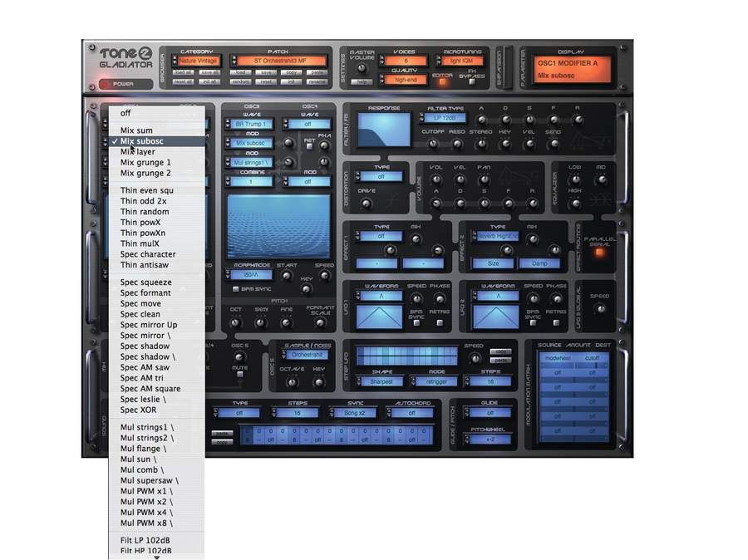
Task: Click the Equalizer High knob
Action: point(576,204)
